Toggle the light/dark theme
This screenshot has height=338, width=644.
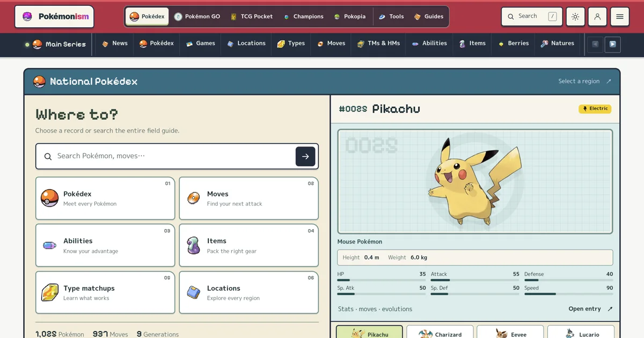(x=575, y=17)
